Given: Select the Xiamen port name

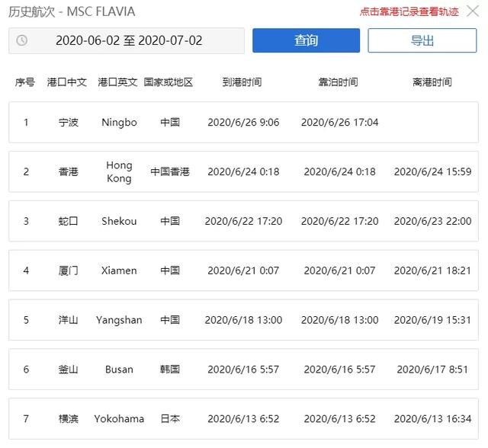Looking at the screenshot, I should 119,270.
